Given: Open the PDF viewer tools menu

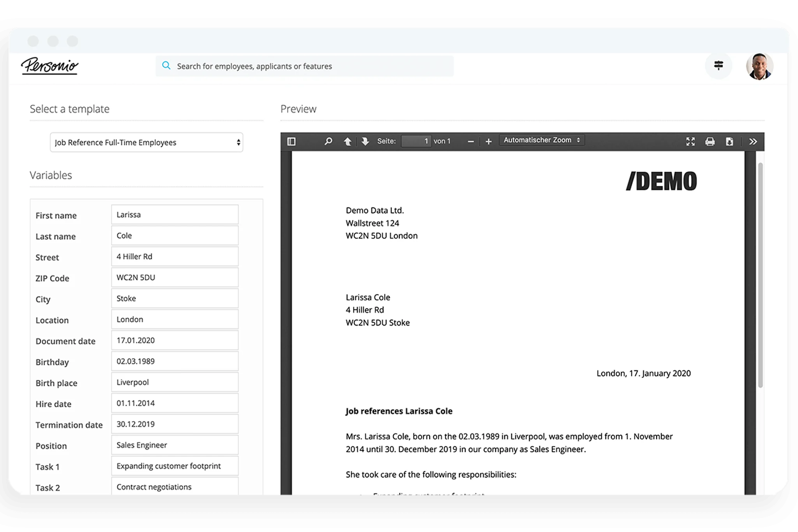Looking at the screenshot, I should click(x=753, y=141).
